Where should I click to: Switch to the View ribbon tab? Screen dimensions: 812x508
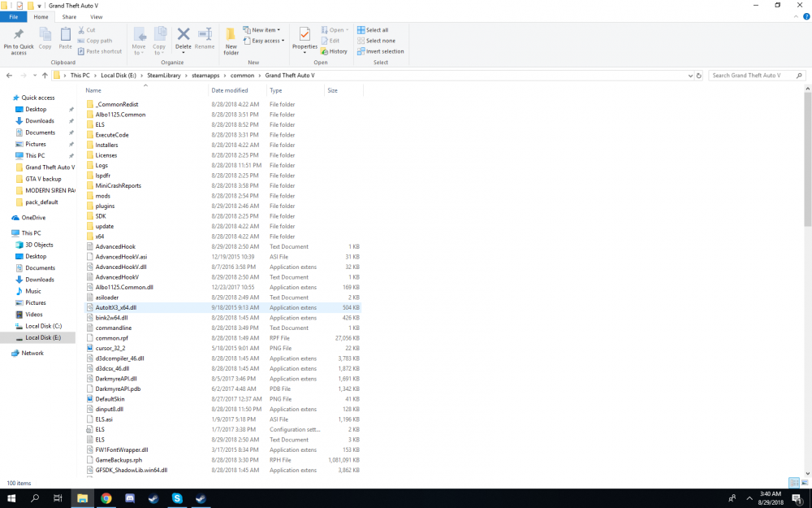click(96, 16)
